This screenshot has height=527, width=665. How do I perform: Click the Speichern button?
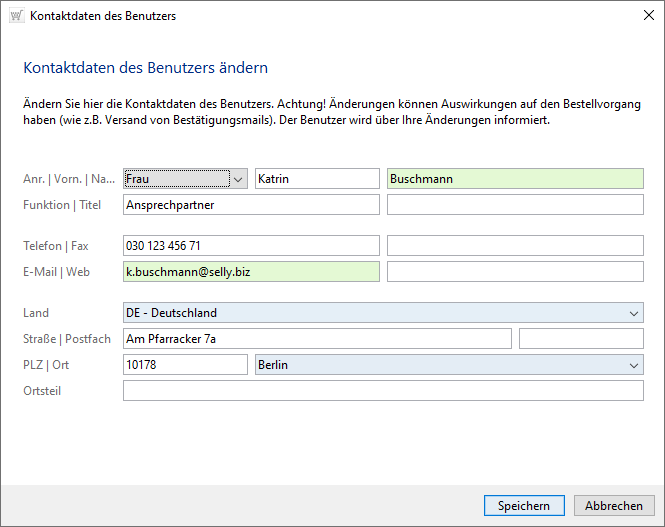click(x=523, y=506)
